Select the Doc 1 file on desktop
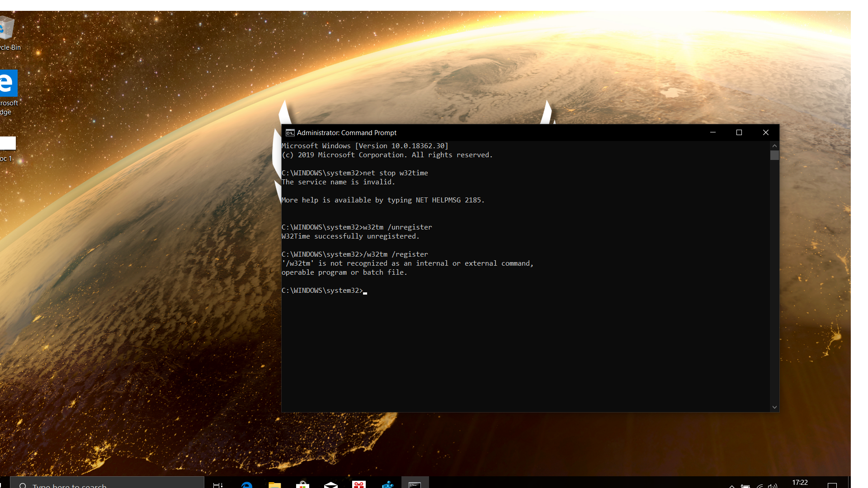The height and width of the screenshot is (488, 868). 7,149
